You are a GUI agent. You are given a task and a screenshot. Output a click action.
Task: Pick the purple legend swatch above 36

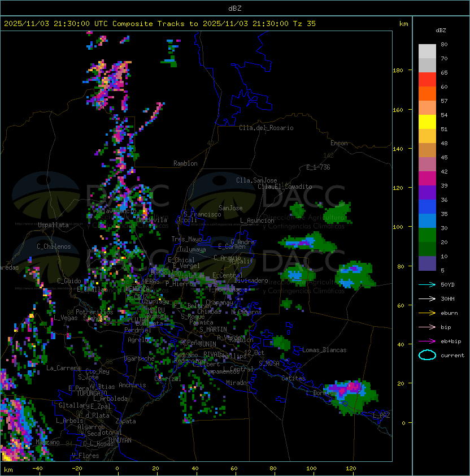pos(427,193)
